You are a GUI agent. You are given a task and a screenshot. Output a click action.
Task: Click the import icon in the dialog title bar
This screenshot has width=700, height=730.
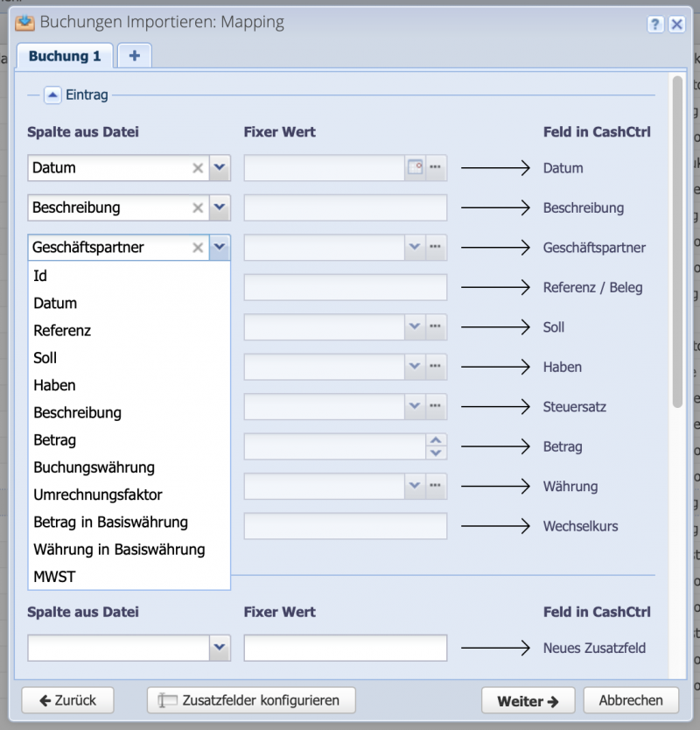(x=24, y=22)
